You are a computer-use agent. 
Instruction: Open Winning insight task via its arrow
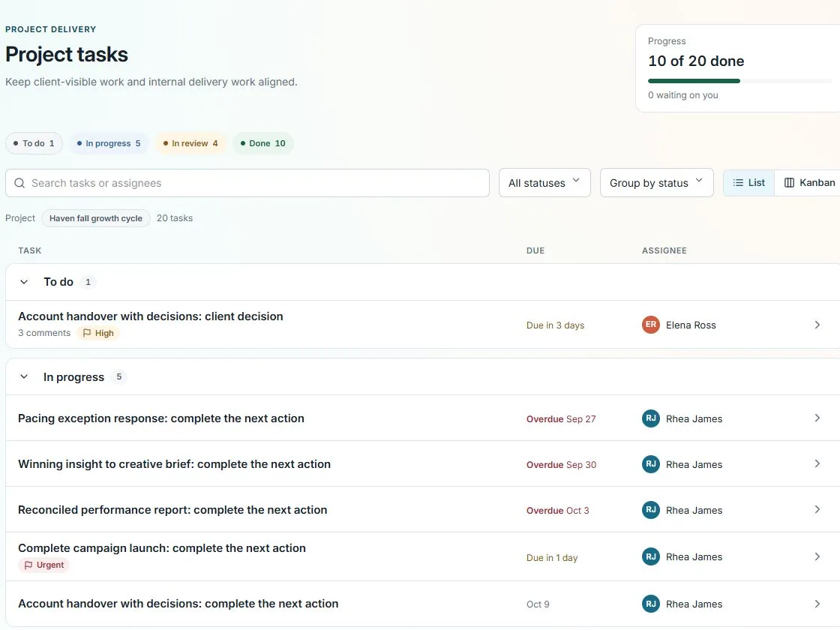pos(817,463)
